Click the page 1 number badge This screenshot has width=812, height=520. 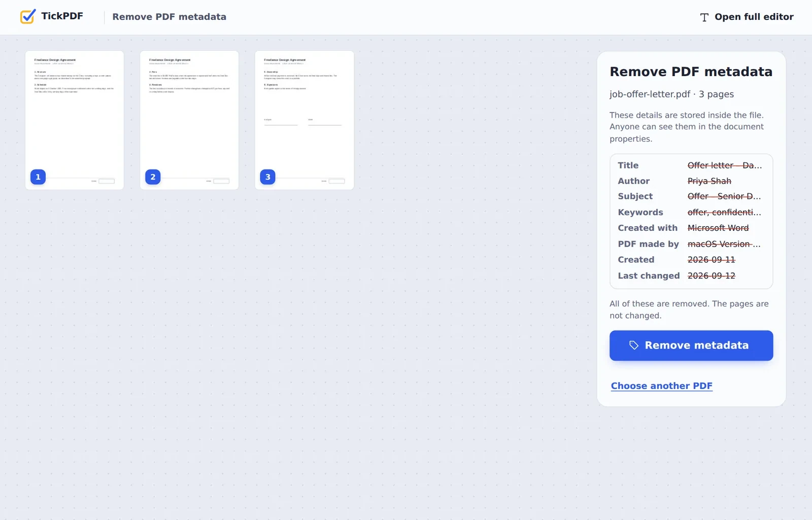point(38,177)
